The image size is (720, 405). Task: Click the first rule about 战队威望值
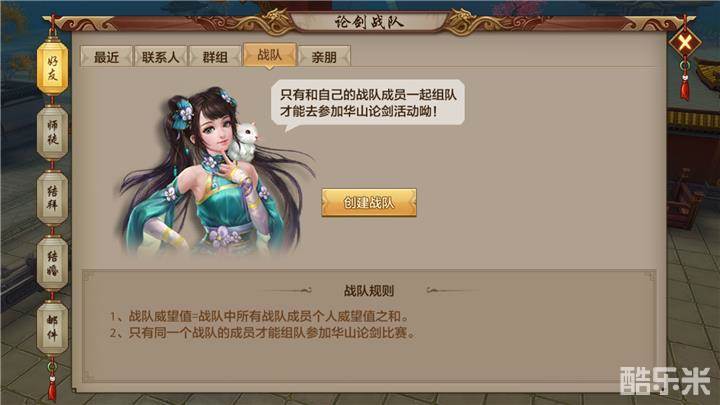(x=259, y=316)
